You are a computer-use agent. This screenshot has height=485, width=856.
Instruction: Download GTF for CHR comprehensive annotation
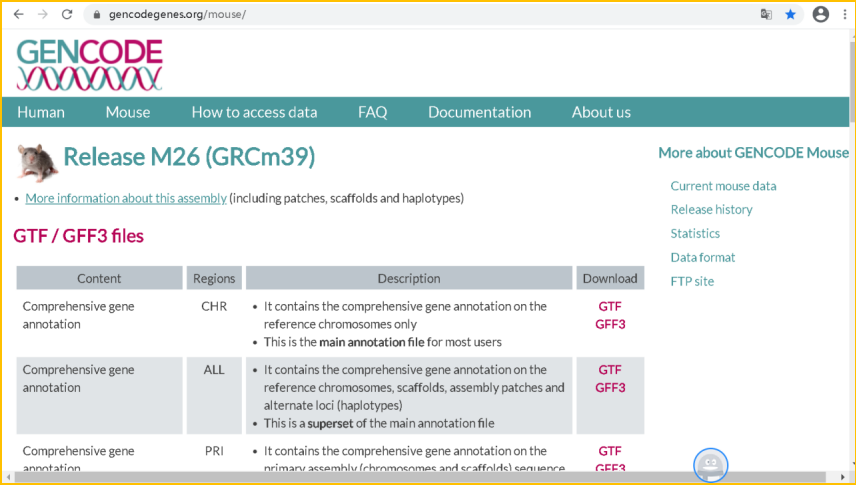(x=610, y=306)
